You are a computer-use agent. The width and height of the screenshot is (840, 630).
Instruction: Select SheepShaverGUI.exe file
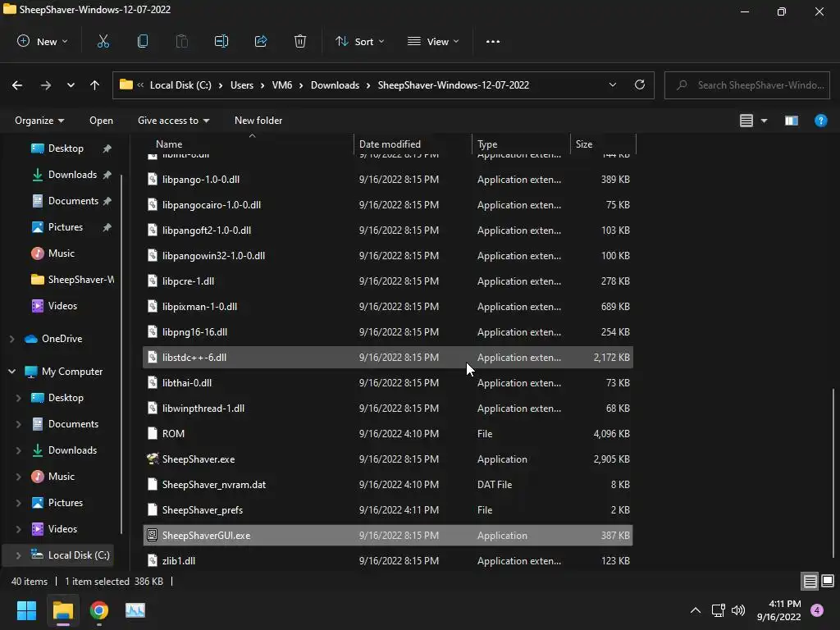[x=388, y=535]
